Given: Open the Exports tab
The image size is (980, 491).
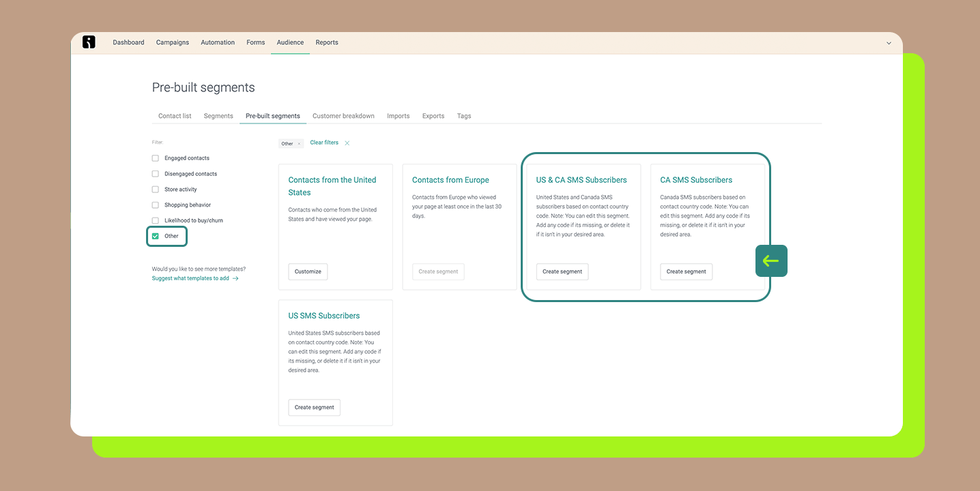Looking at the screenshot, I should tap(433, 116).
